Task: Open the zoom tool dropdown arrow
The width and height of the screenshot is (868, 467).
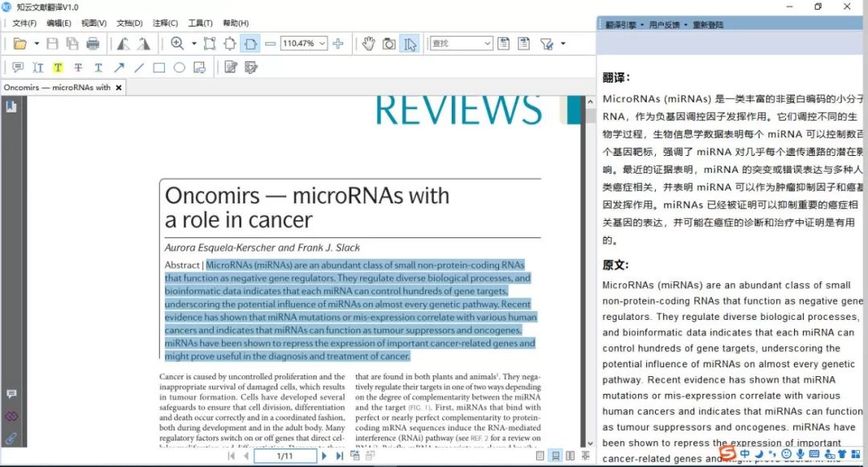Action: [x=194, y=43]
